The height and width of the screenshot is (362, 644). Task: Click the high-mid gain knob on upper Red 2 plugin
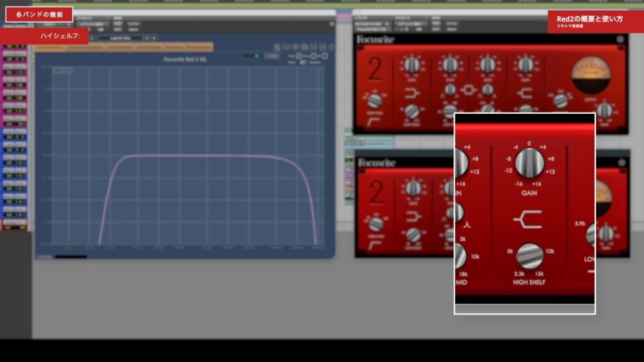coord(487,65)
